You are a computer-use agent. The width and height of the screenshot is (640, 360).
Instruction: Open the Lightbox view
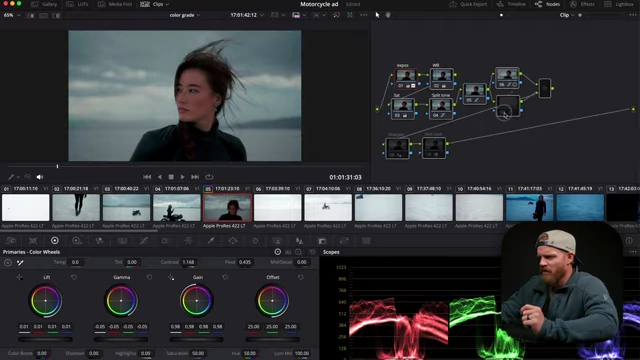[619, 4]
